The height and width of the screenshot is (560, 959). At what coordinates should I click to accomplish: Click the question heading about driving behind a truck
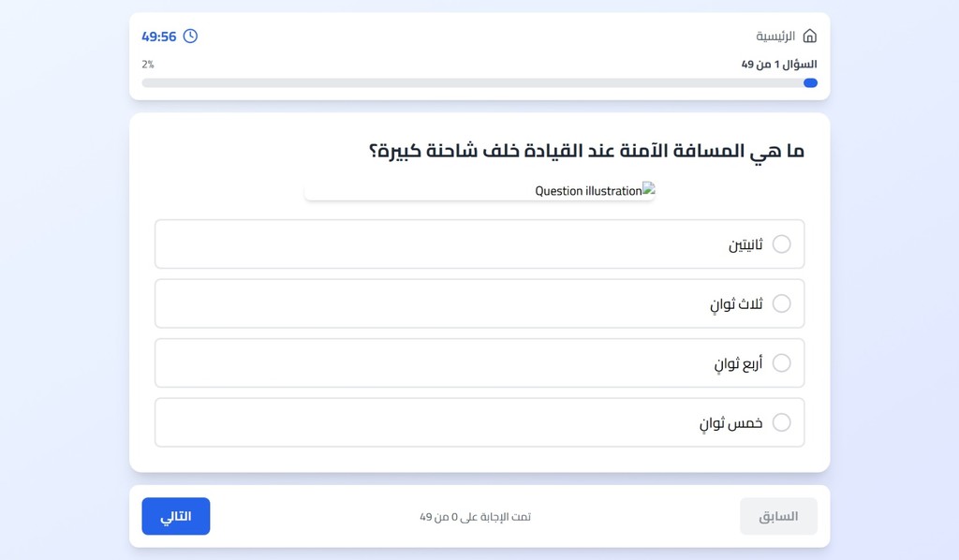[x=586, y=151]
